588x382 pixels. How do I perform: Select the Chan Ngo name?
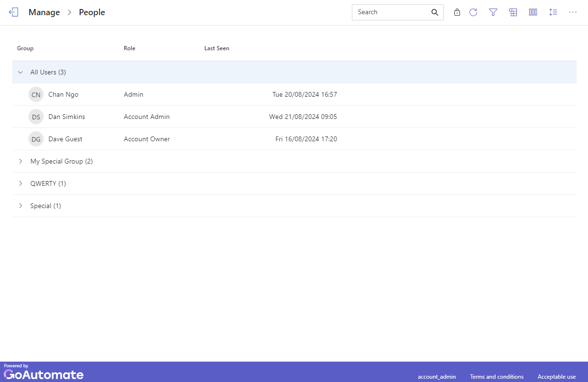pyautogui.click(x=63, y=94)
